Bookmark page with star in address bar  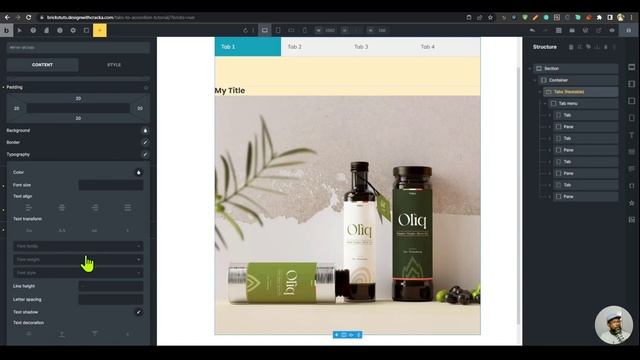490,17
